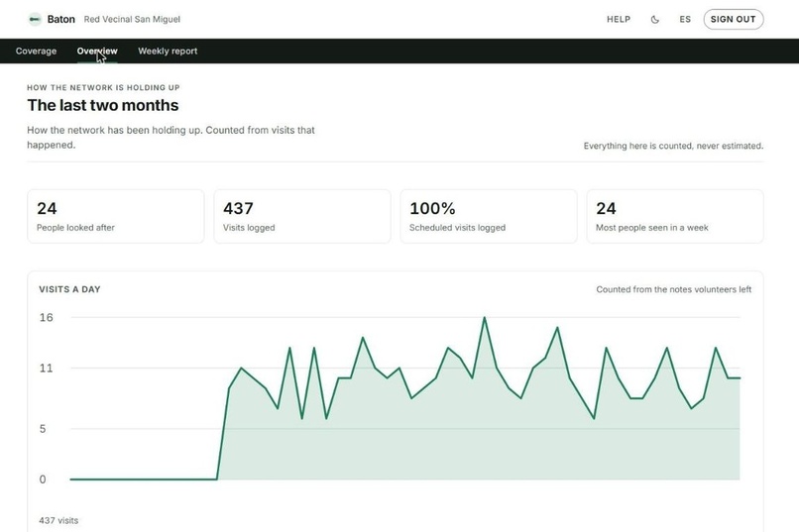
Task: Click '437 visits' label below chart
Action: pos(58,520)
